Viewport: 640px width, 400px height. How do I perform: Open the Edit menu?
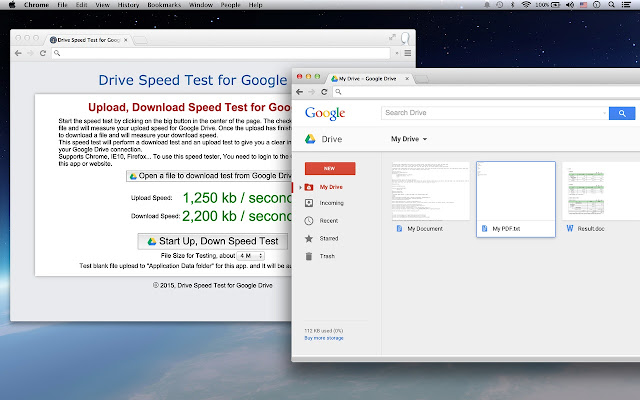[81, 5]
